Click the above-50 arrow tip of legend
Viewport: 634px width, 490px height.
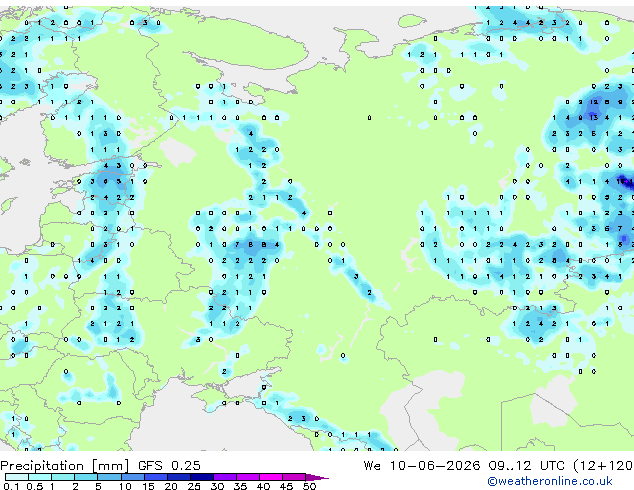click(317, 477)
